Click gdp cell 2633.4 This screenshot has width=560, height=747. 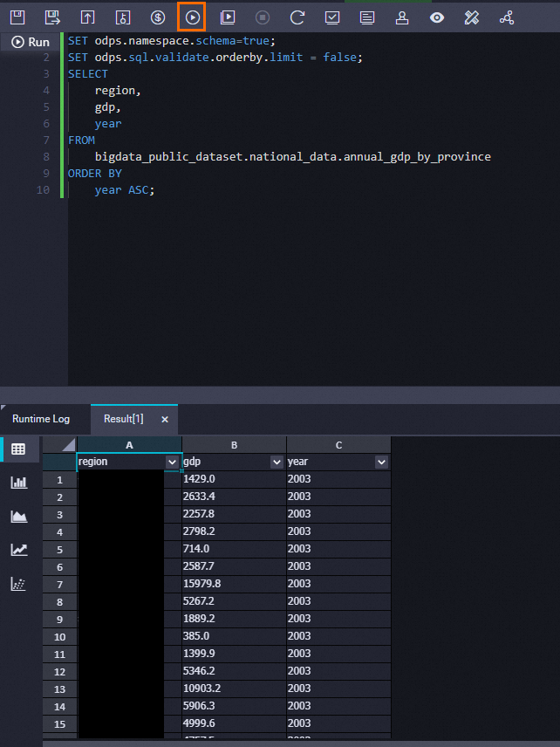[x=234, y=497]
